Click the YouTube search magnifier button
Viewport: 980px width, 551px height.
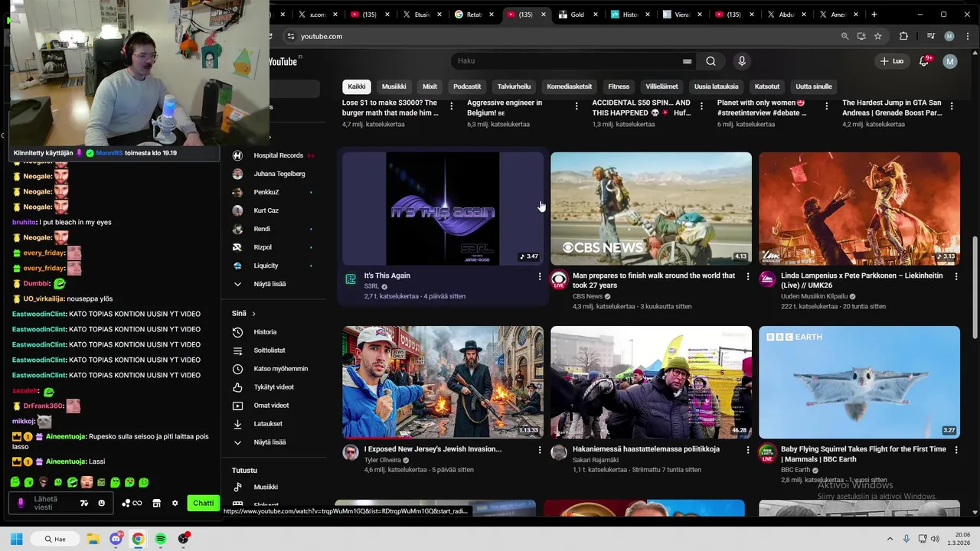[710, 61]
